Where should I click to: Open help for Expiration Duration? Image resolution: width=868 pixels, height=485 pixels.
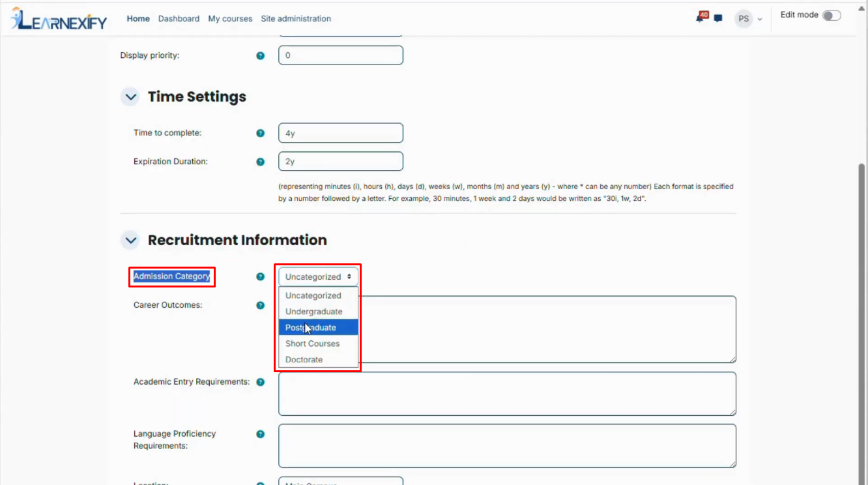pos(261,162)
